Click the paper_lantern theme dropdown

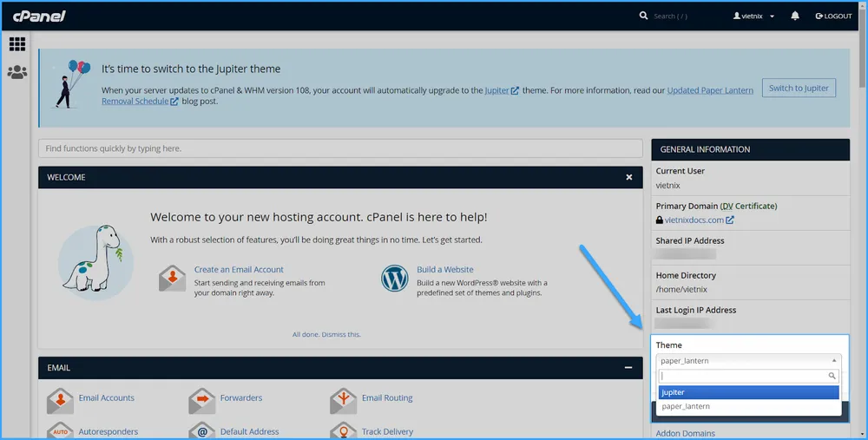point(749,360)
